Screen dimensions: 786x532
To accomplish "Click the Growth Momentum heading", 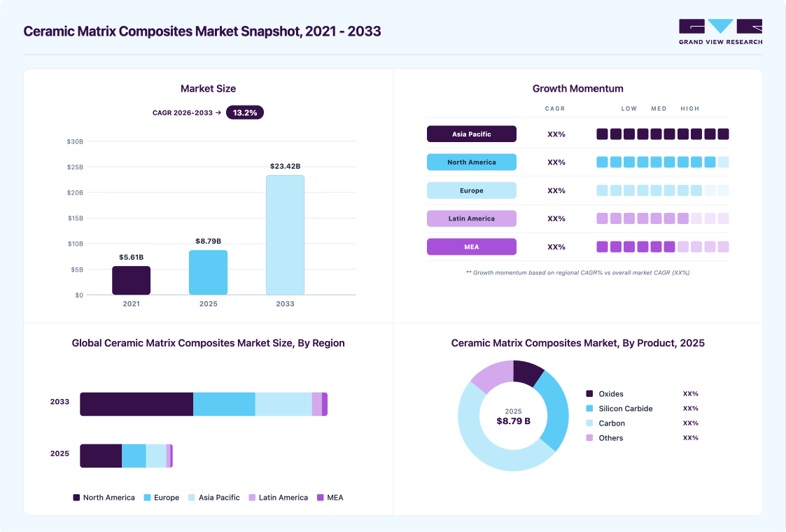I will coord(578,89).
